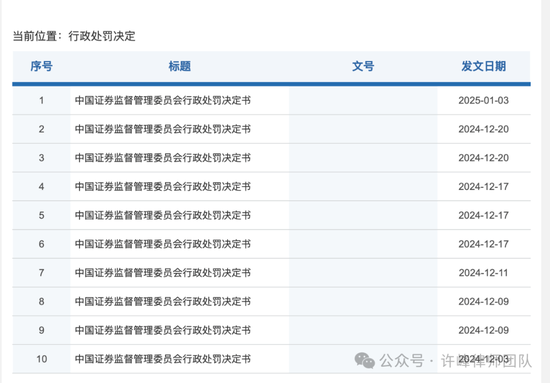Screen dimensions: 550x383
Task: Open the penalty decision in row 6
Action: pos(163,244)
